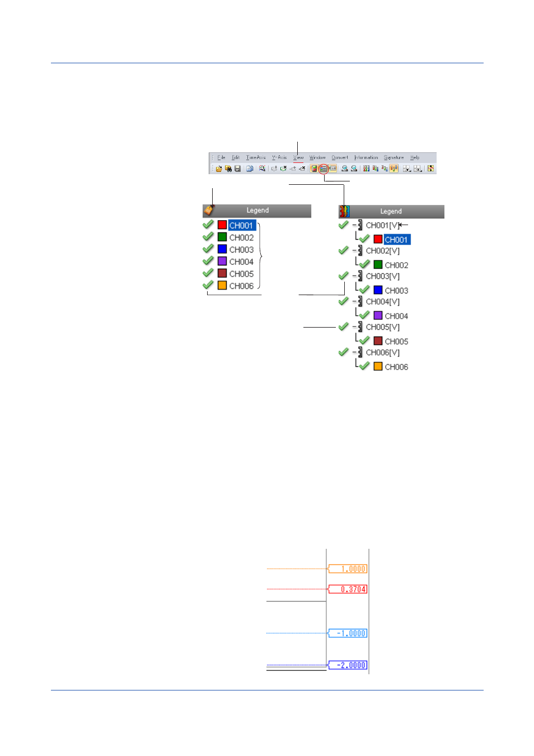This screenshot has height=756, width=534.
Task: Click the blue -2.0000 value marker
Action: pyautogui.click(x=348, y=665)
